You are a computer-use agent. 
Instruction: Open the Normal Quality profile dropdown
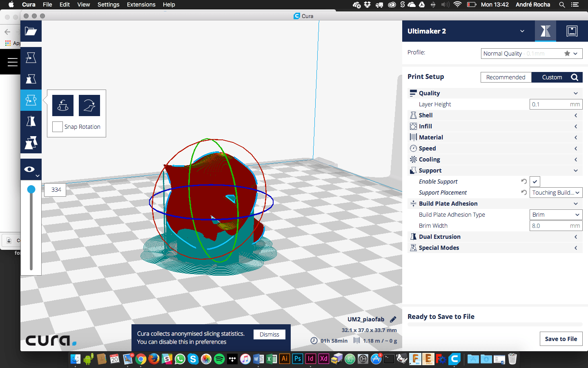532,54
